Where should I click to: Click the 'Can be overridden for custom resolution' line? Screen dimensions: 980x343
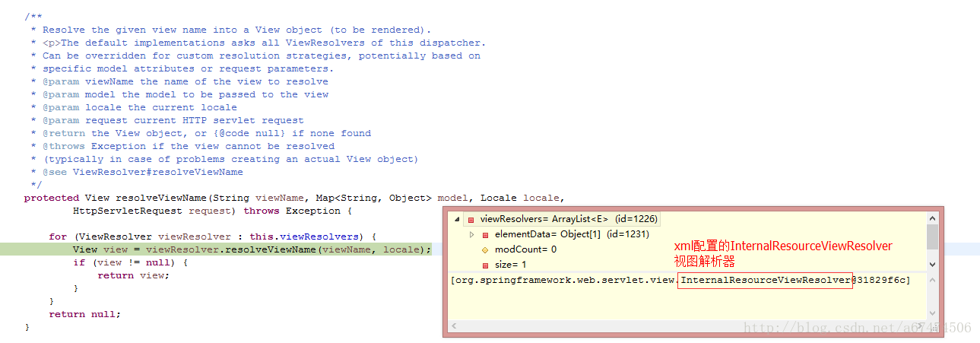pos(262,56)
